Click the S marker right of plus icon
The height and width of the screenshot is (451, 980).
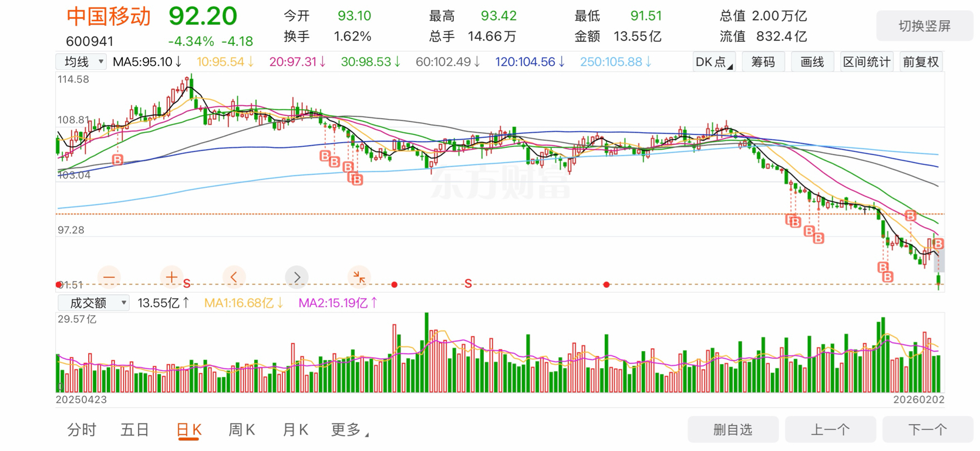pyautogui.click(x=187, y=284)
